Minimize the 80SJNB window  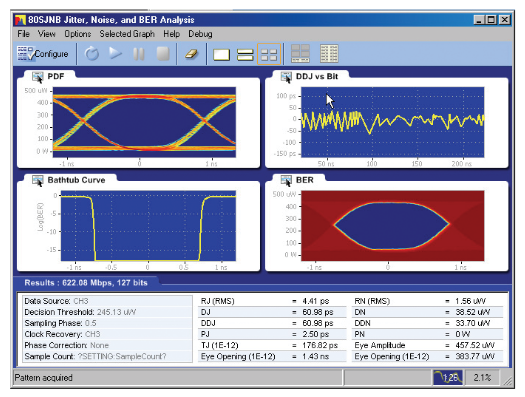coord(479,20)
